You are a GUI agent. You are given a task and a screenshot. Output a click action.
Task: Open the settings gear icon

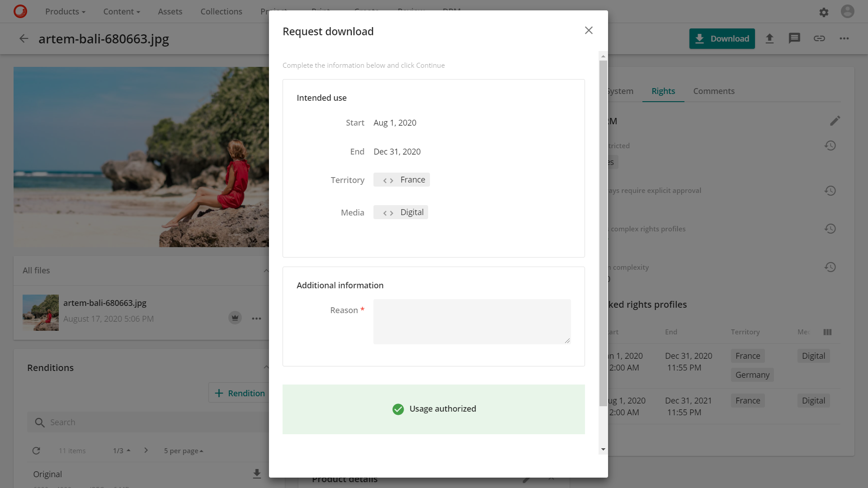click(824, 12)
